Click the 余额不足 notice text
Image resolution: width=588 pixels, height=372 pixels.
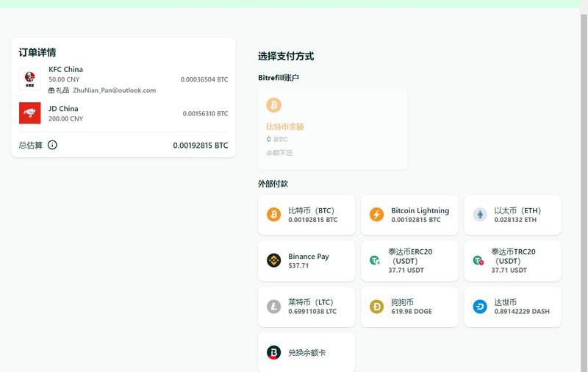(x=279, y=153)
